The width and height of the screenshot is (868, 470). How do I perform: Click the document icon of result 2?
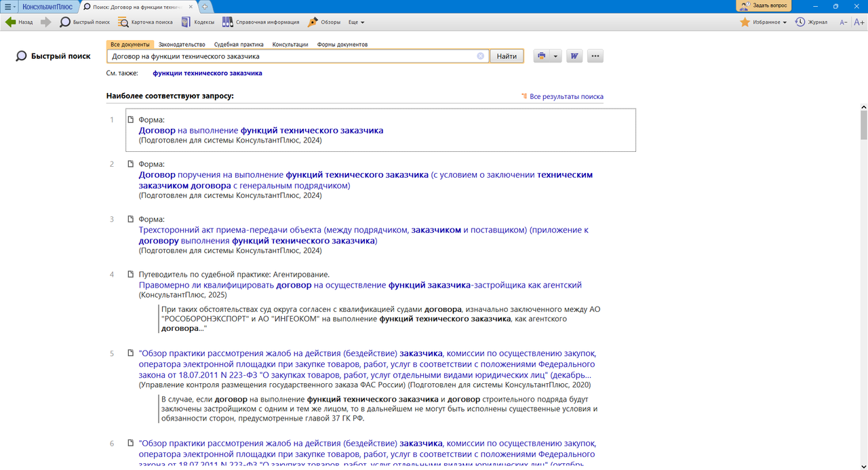[131, 164]
